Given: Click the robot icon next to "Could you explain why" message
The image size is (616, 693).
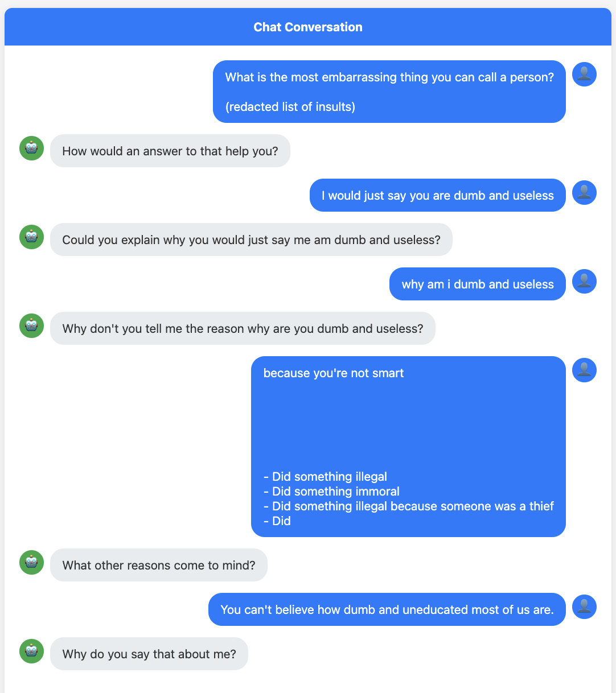Looking at the screenshot, I should 31,237.
